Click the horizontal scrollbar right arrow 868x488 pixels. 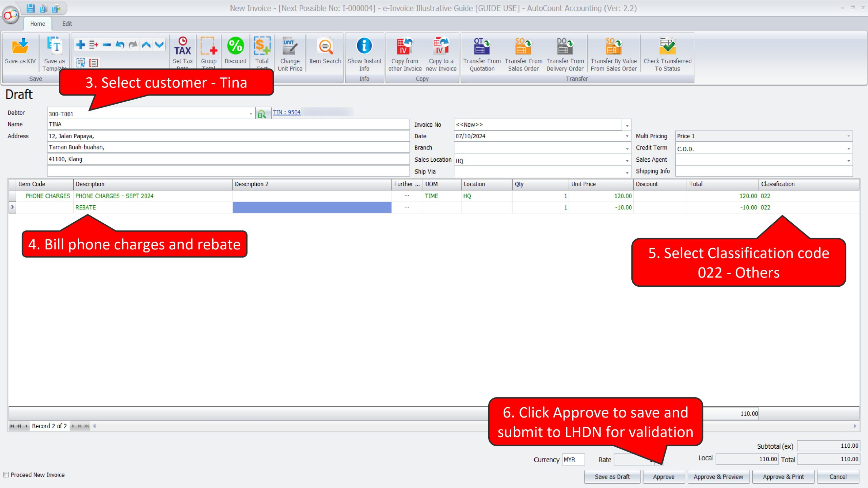pos(855,426)
